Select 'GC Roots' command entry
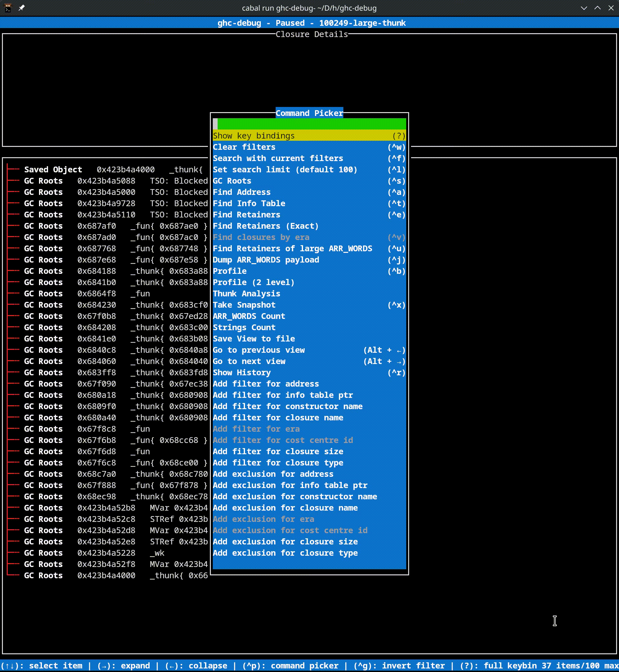This screenshot has width=619, height=672. (309, 181)
